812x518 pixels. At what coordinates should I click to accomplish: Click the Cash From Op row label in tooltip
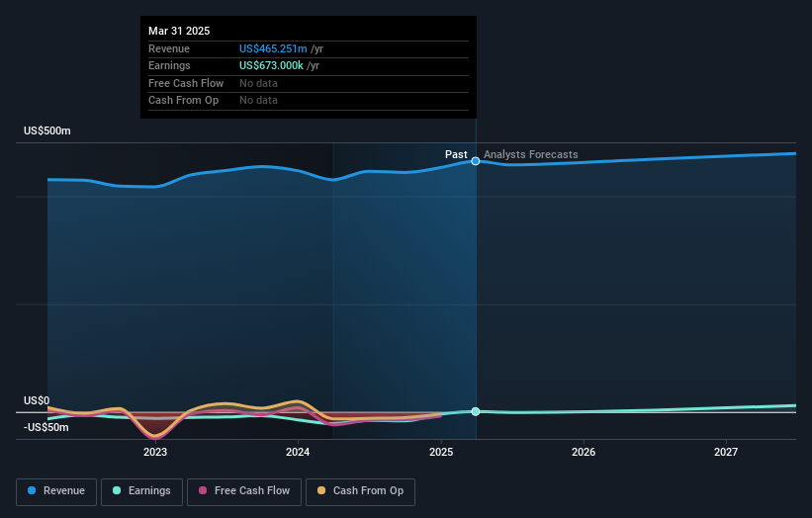click(x=183, y=101)
